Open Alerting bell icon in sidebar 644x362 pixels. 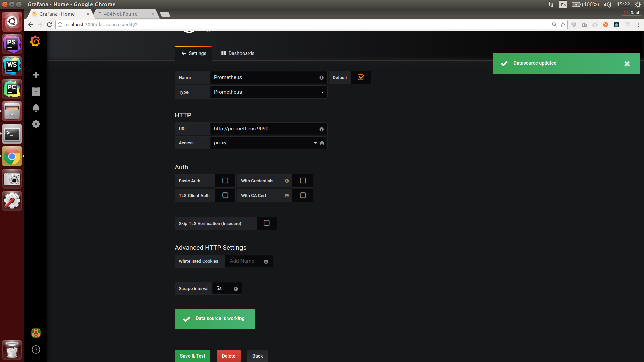[36, 108]
